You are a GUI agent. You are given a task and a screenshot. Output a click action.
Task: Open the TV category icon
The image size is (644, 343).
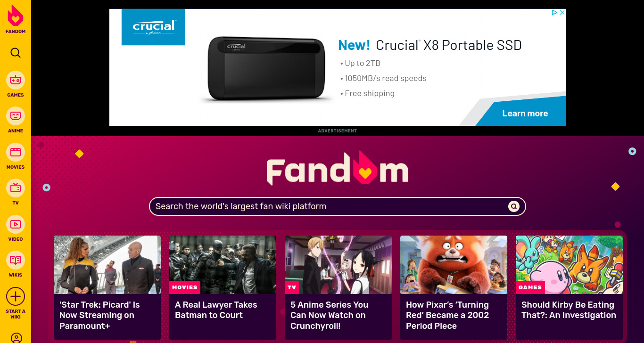[16, 188]
